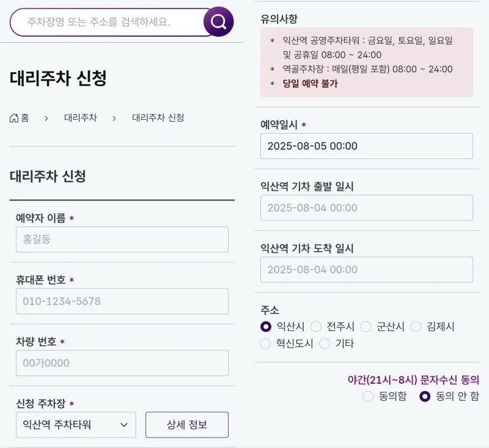Open the 예약일시 date-time field
This screenshot has width=489, height=448.
click(367, 146)
